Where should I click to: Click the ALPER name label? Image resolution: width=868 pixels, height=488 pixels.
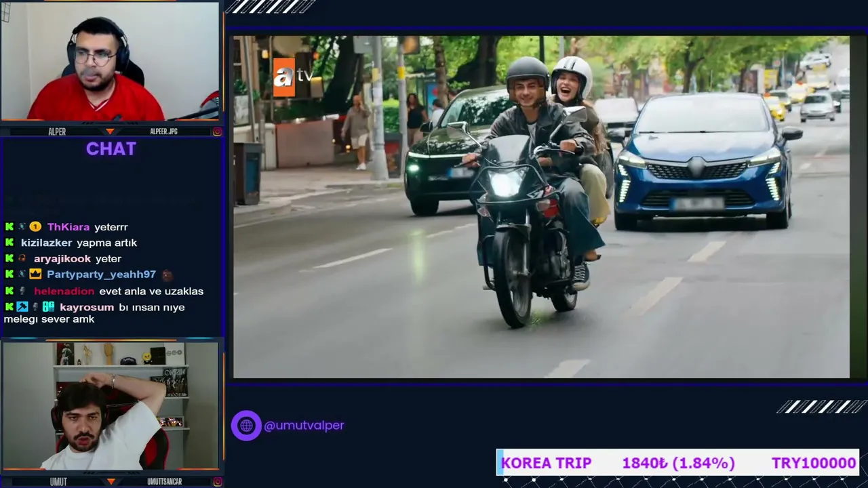(57, 131)
